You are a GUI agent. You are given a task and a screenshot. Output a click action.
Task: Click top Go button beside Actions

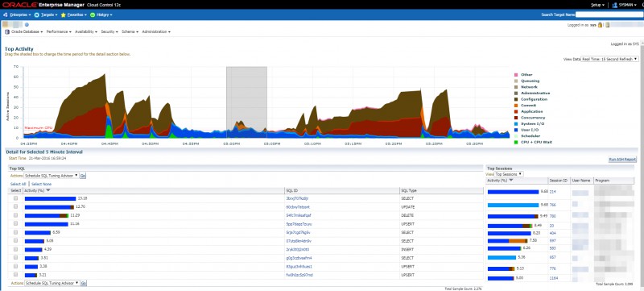[83, 176]
